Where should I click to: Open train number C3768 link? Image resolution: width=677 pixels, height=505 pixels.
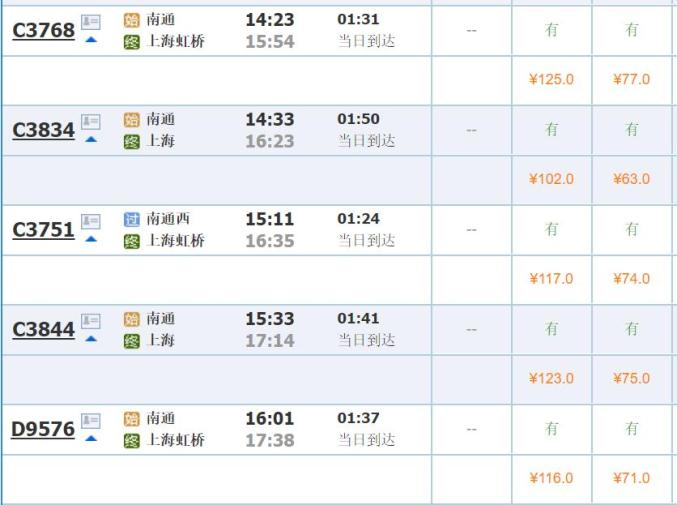pos(43,31)
